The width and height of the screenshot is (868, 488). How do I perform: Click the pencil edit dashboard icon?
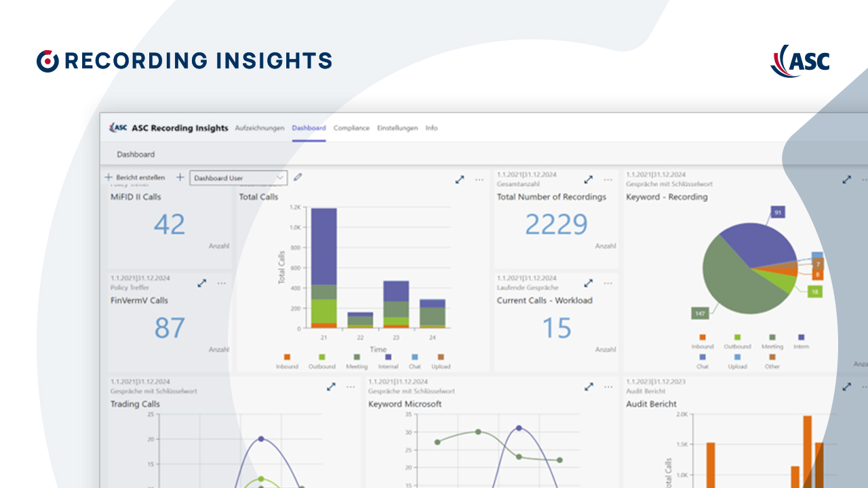point(298,178)
